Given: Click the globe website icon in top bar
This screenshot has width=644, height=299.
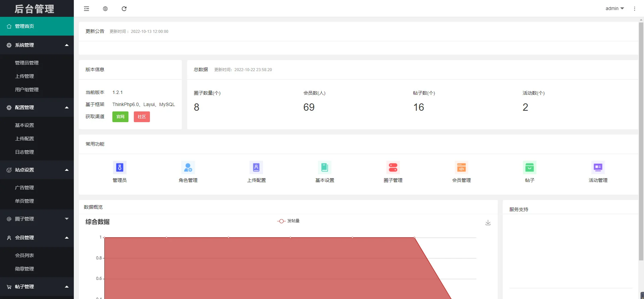Looking at the screenshot, I should pos(105,9).
